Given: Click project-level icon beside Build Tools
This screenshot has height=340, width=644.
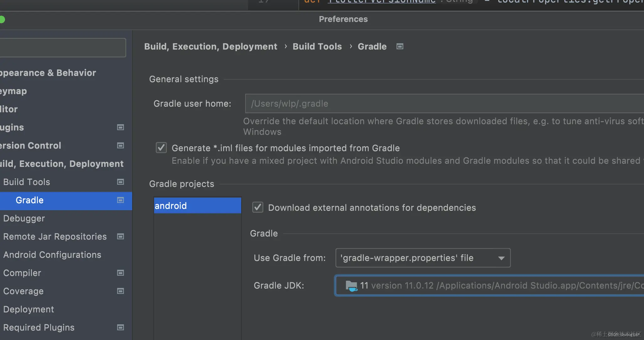Looking at the screenshot, I should (x=120, y=182).
